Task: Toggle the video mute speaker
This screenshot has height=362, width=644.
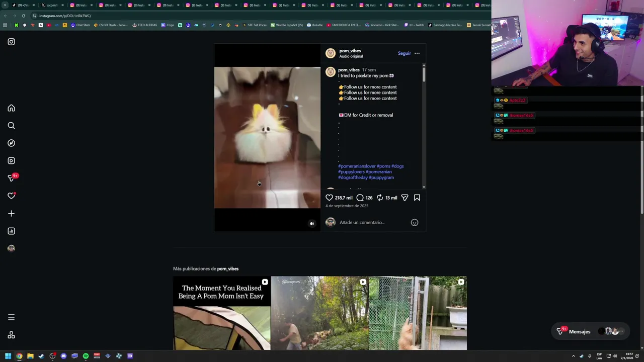Action: point(312,224)
